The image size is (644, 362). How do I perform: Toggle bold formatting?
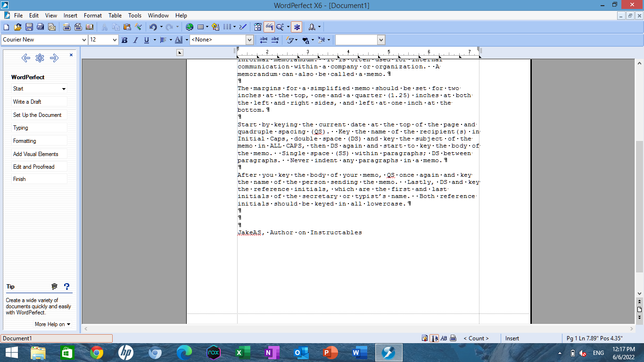pos(124,40)
